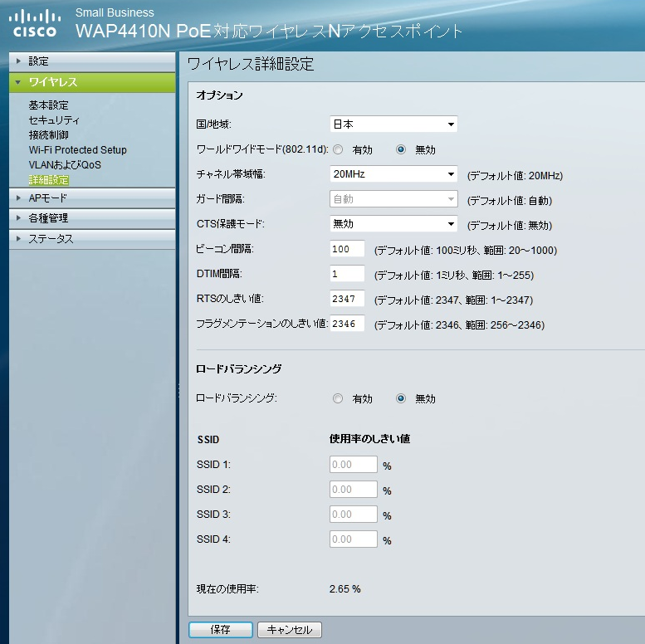Image resolution: width=645 pixels, height=644 pixels.
Task: Select 無効 for ワールドワイドモード (802.11d)
Action: pos(401,149)
